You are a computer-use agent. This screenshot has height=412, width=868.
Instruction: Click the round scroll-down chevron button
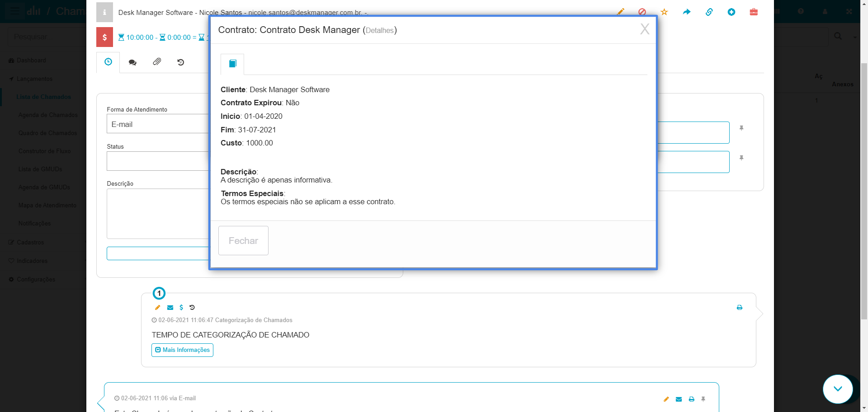pos(838,389)
